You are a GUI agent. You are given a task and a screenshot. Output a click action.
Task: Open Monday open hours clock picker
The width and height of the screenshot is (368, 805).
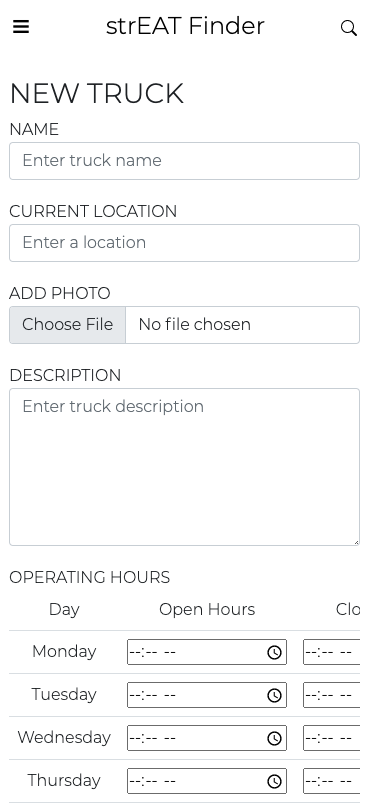[274, 652]
